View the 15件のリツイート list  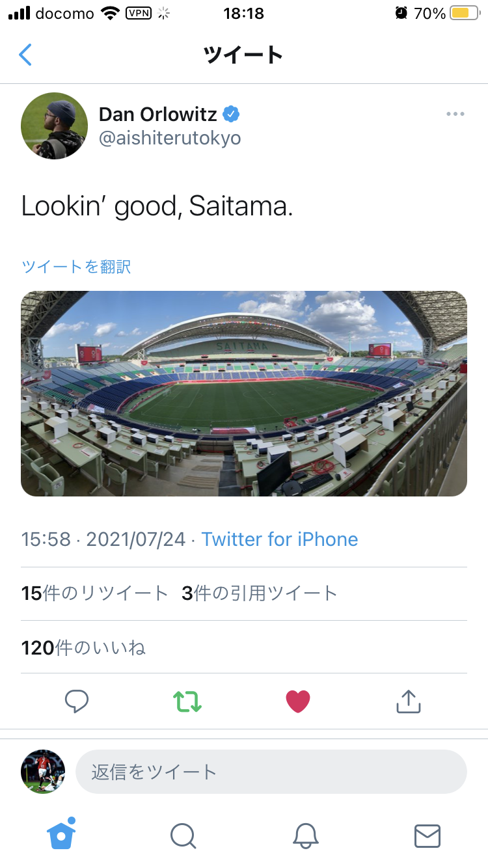95,593
